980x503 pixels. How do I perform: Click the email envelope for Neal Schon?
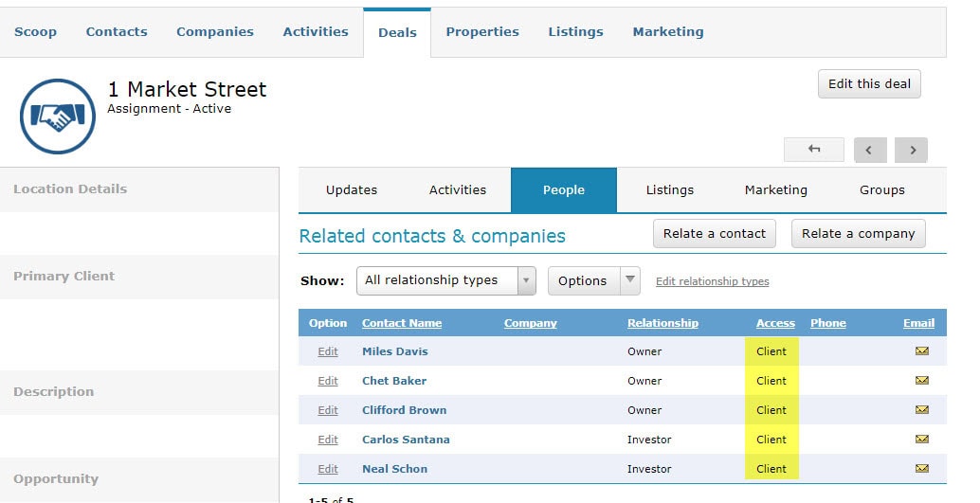pos(921,469)
